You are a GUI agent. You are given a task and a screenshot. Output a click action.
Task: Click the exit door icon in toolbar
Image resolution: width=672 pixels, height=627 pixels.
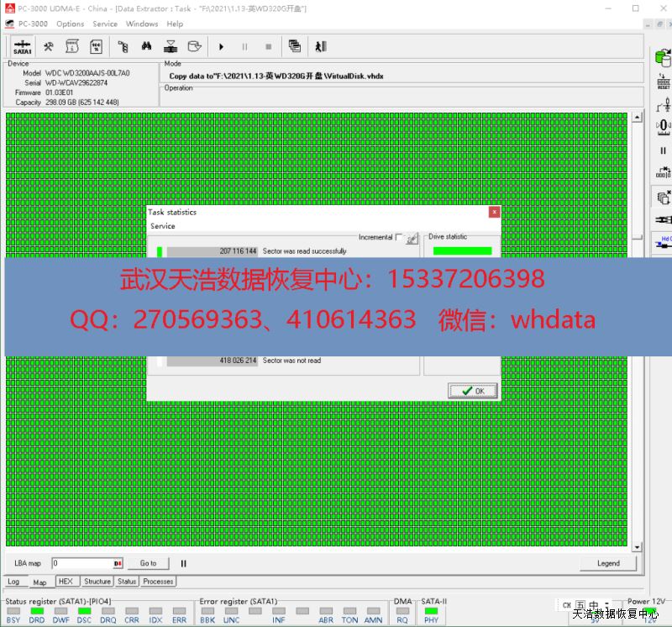[320, 47]
